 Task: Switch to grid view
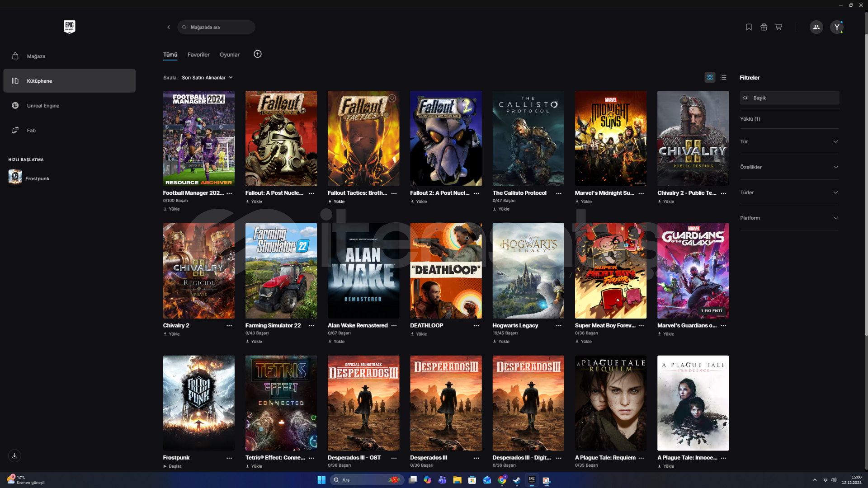pyautogui.click(x=710, y=78)
